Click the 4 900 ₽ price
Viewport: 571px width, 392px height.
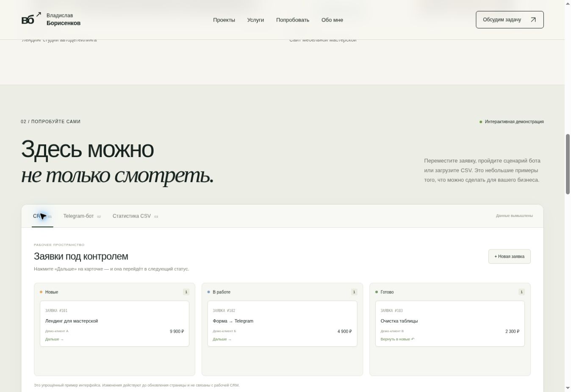click(344, 331)
